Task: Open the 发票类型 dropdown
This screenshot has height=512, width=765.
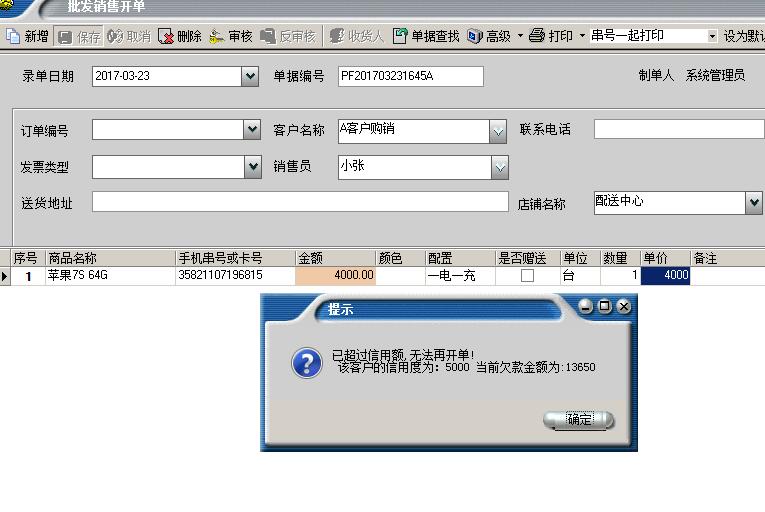Action: pos(253,167)
